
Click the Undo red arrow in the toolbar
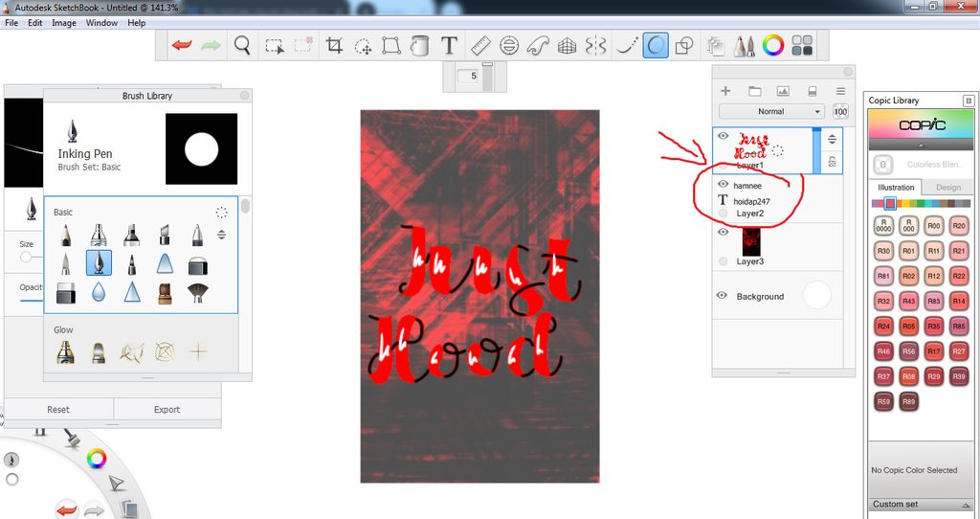click(182, 46)
